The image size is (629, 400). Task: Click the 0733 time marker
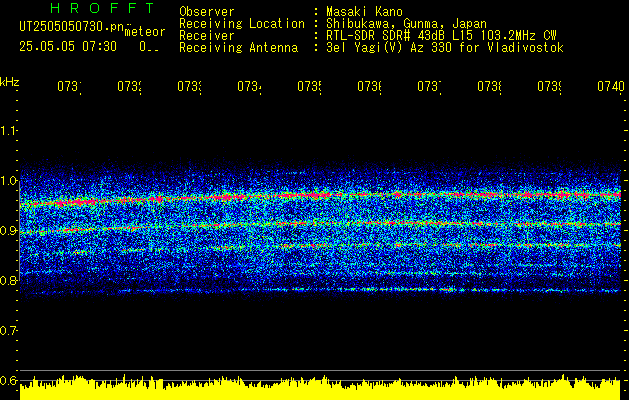coord(189,86)
